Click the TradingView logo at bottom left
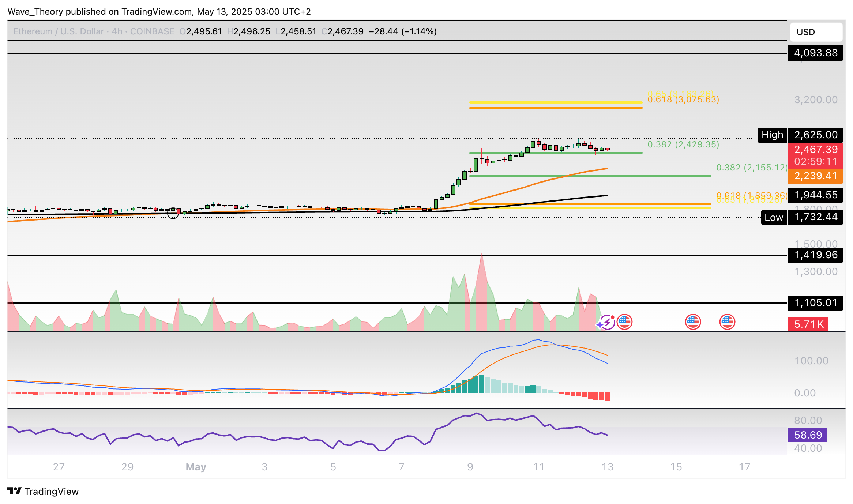 (43, 491)
